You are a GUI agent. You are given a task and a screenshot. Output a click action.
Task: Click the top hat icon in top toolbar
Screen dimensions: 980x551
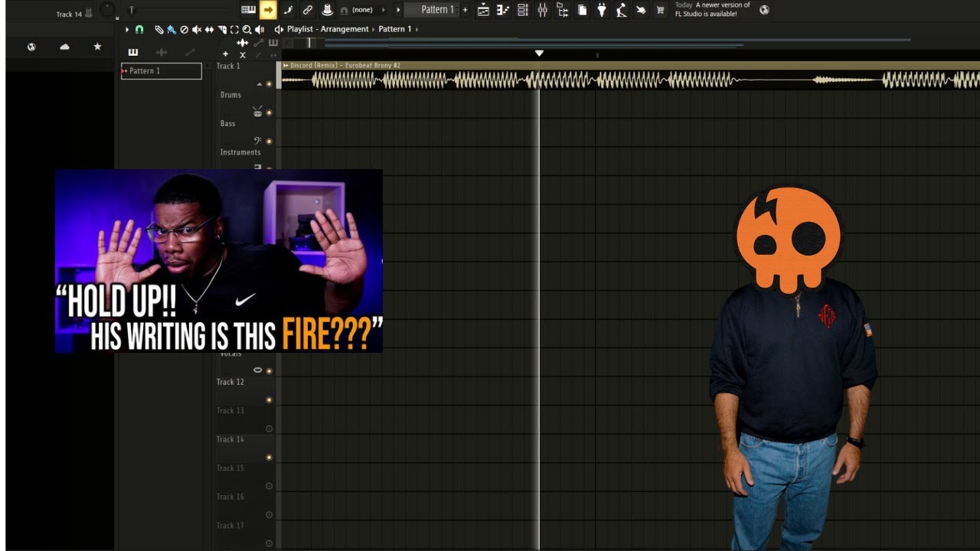327,10
